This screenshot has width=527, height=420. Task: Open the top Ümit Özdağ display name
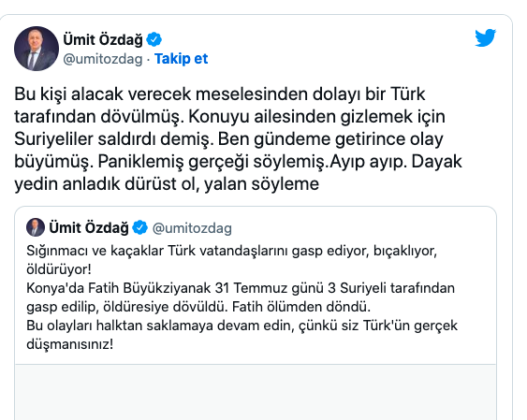click(x=103, y=39)
